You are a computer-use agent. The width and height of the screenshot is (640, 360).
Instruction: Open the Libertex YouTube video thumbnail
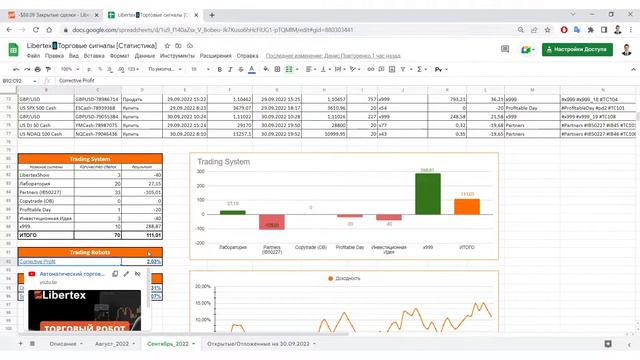point(84,310)
